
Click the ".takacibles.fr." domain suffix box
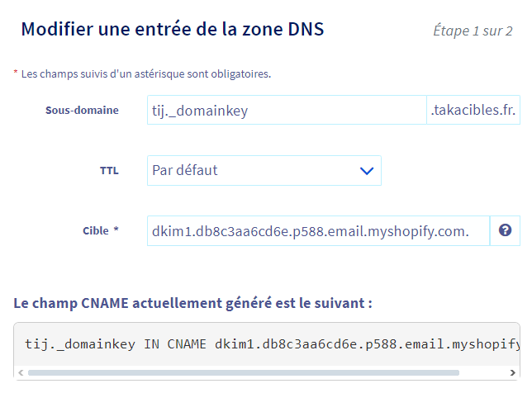(x=474, y=111)
